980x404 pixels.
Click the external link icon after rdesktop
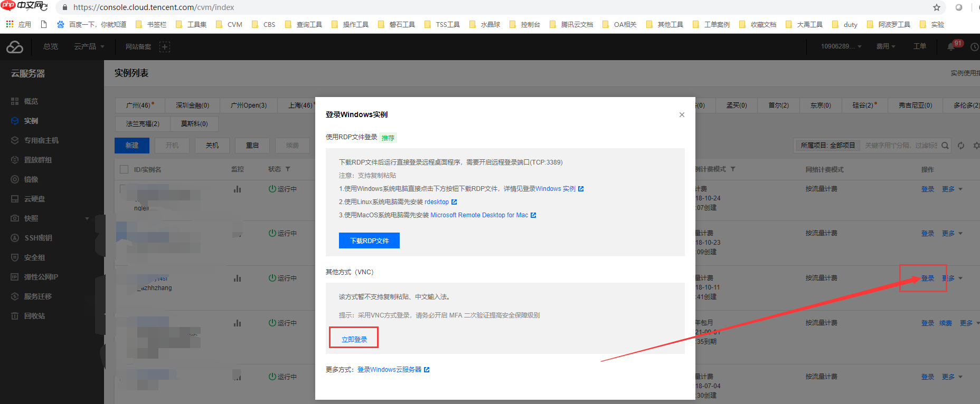[454, 202]
